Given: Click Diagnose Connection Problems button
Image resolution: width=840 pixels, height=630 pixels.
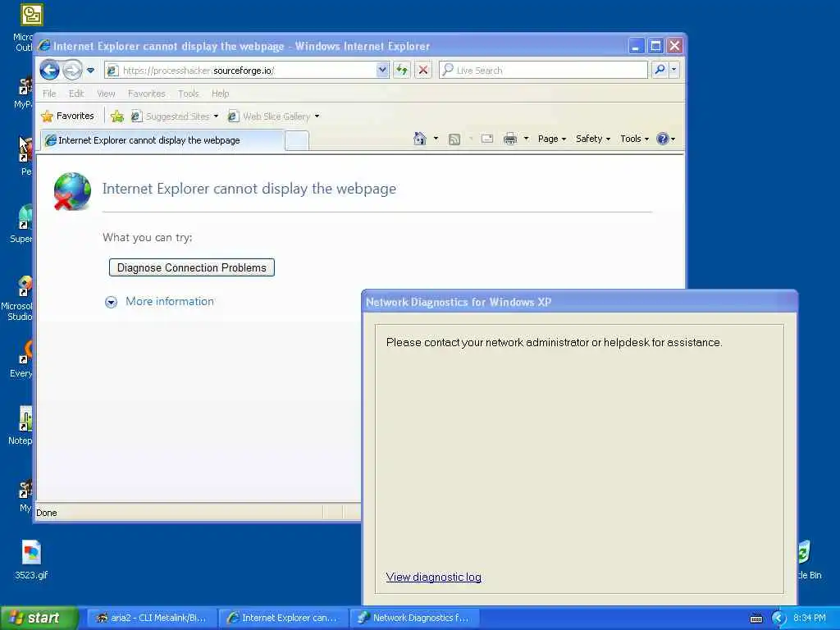Looking at the screenshot, I should 192,267.
